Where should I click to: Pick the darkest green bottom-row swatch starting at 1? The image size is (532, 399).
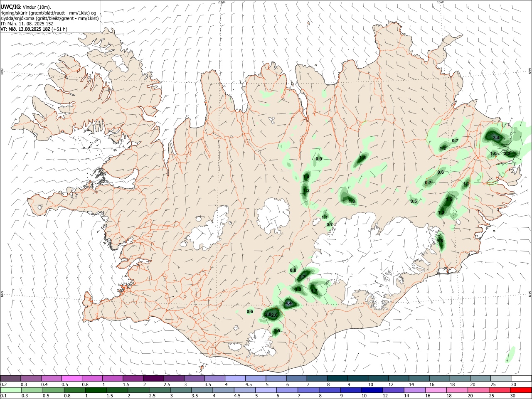tap(96, 390)
